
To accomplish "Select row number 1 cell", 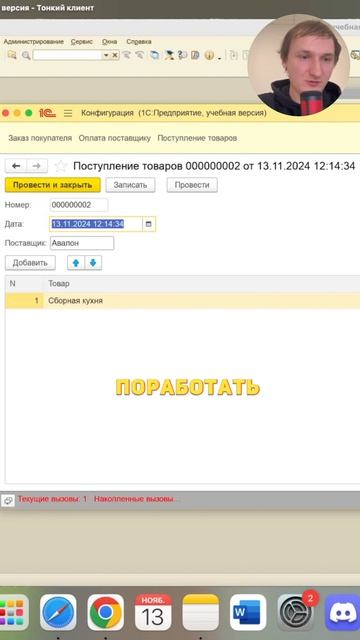I will (x=24, y=301).
